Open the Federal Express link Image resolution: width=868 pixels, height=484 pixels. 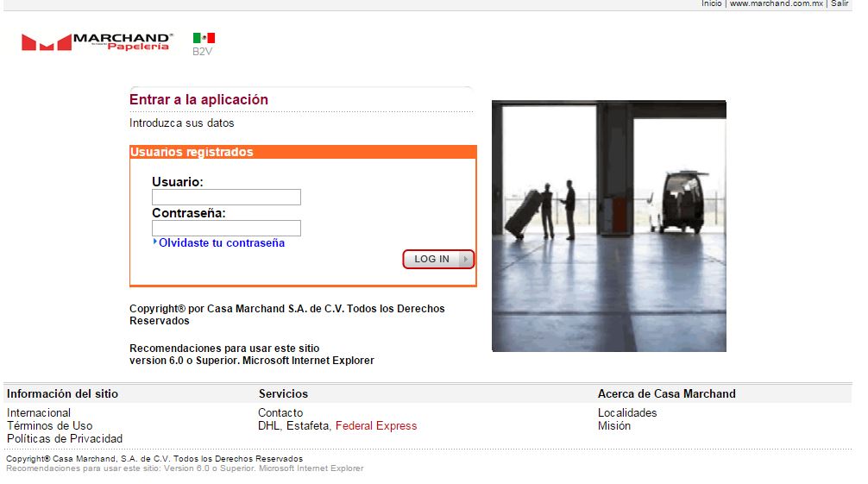(x=376, y=425)
